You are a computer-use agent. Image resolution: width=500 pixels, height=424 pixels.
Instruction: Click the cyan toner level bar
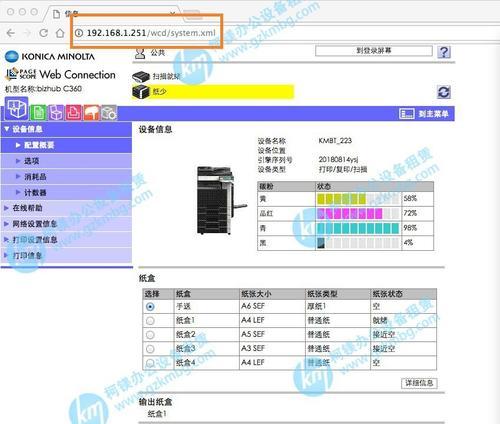click(x=358, y=228)
